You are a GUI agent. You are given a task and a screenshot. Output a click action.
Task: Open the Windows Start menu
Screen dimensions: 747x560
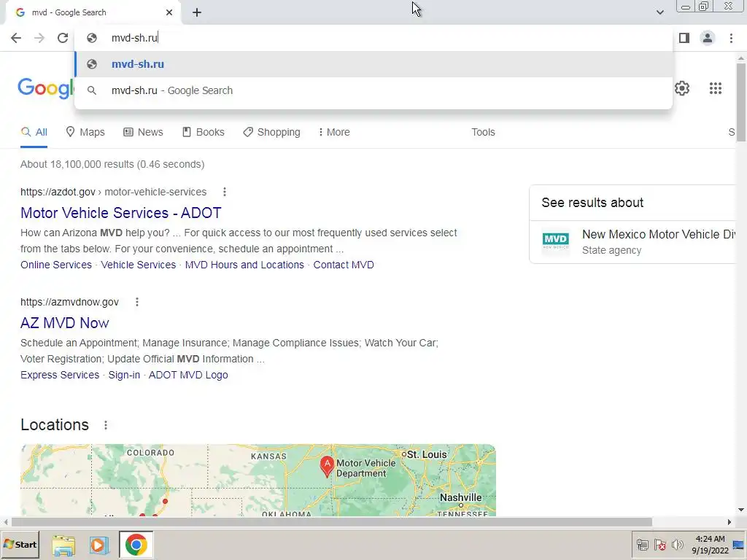pos(20,544)
